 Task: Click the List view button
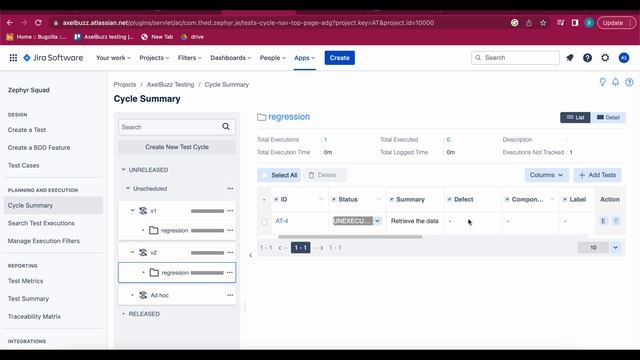pos(575,118)
